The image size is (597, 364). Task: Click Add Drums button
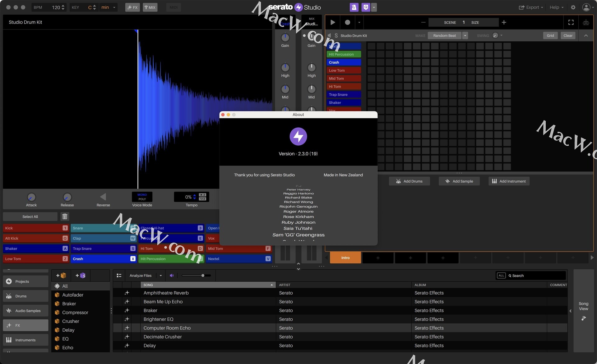409,181
